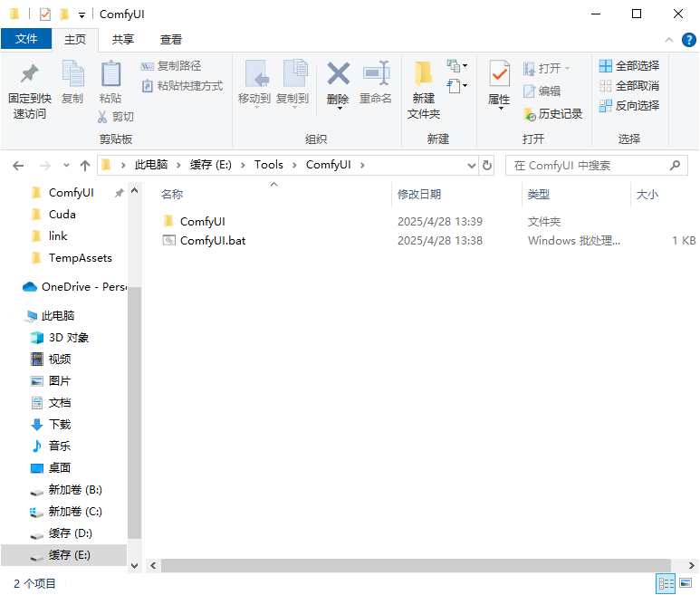The height and width of the screenshot is (595, 700).
Task: Click New Folder (新建文件夹) icon
Action: (x=423, y=73)
